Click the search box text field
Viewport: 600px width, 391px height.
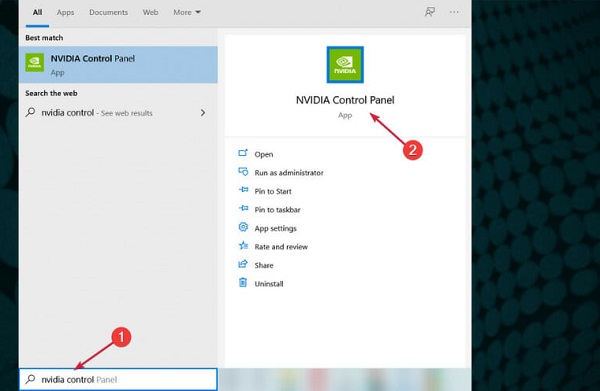(x=118, y=380)
